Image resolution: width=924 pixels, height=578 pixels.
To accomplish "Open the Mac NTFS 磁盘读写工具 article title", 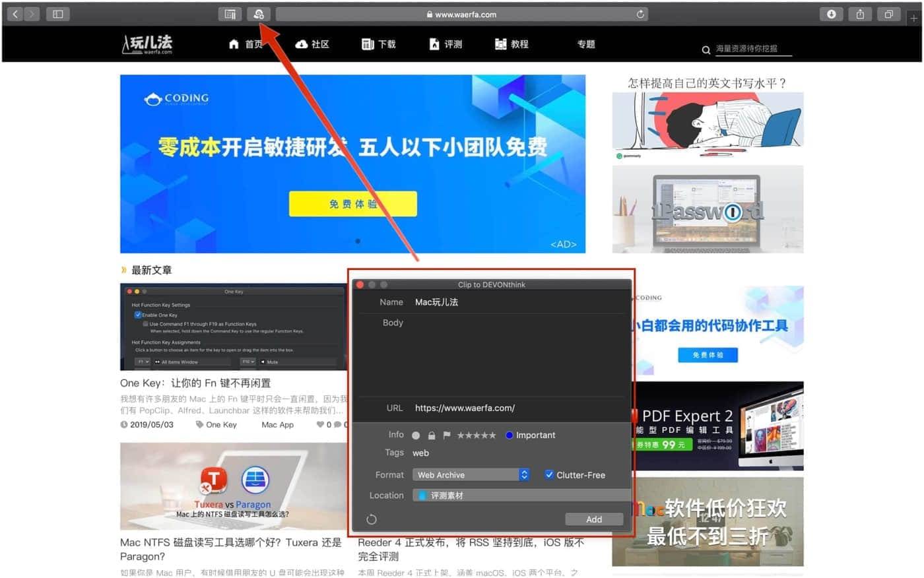I will point(231,549).
